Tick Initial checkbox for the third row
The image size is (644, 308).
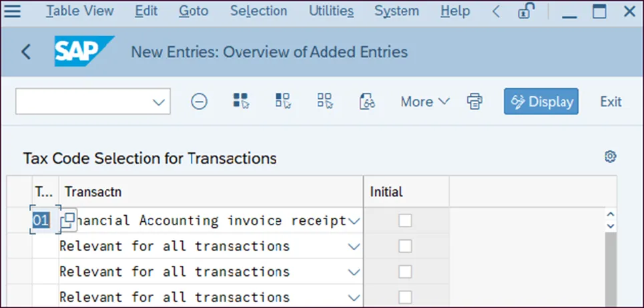pyautogui.click(x=405, y=271)
